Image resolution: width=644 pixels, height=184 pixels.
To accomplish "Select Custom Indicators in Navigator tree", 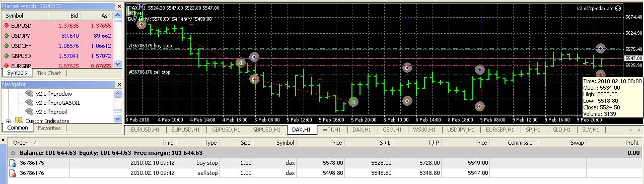I will pyautogui.click(x=47, y=121).
